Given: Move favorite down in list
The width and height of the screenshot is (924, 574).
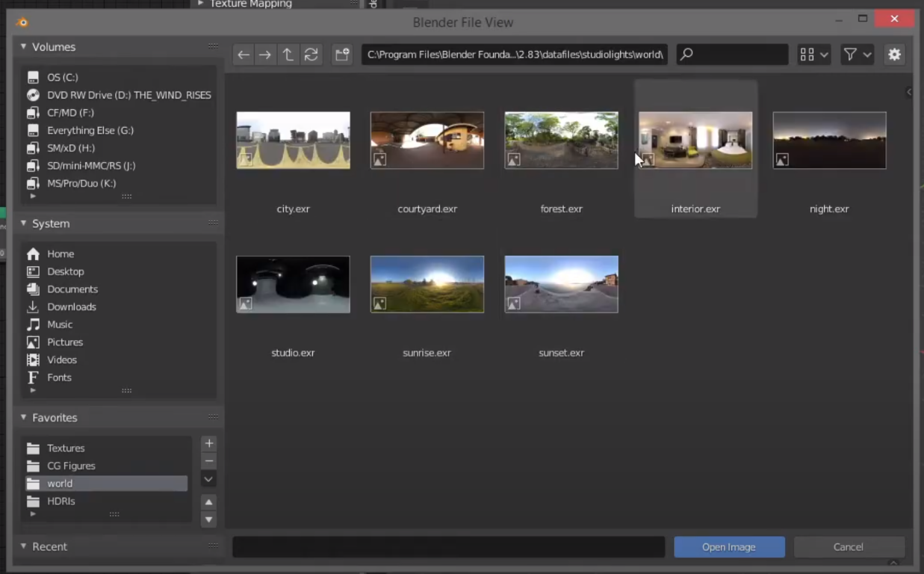Looking at the screenshot, I should 209,519.
